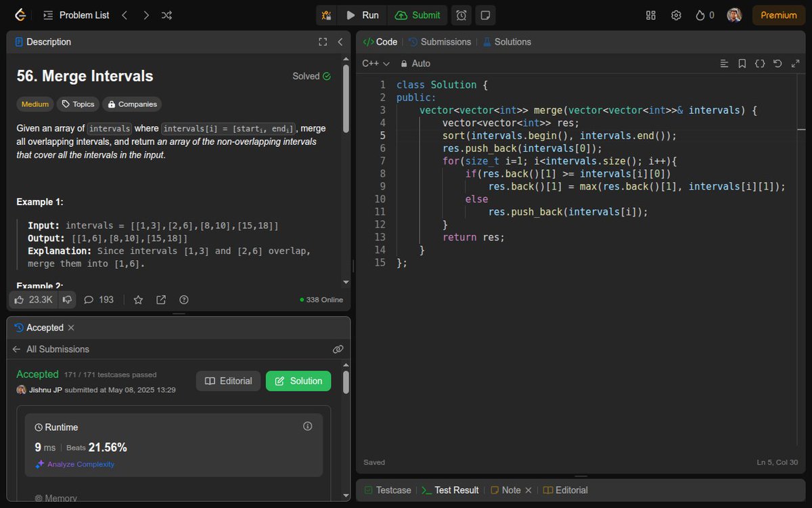Toggle the Auto lock setting
Screen dimensions: 812x508
[415, 64]
